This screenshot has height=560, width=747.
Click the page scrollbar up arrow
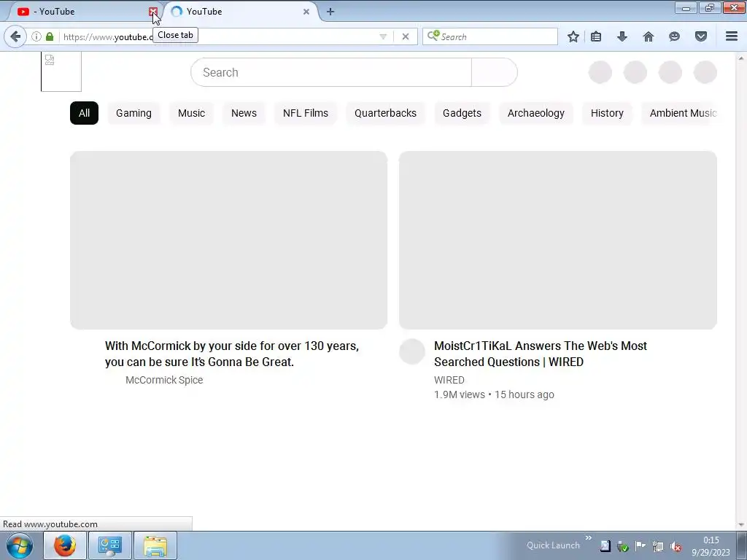(x=741, y=58)
